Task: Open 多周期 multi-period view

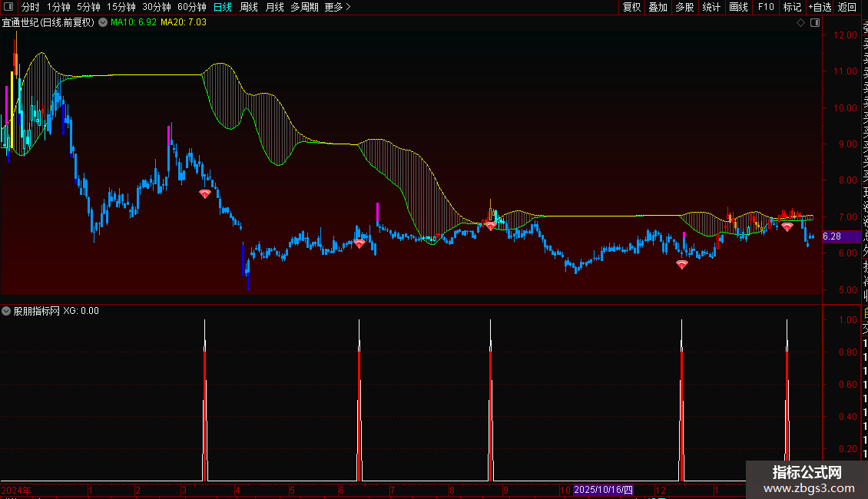Action: pyautogui.click(x=304, y=7)
